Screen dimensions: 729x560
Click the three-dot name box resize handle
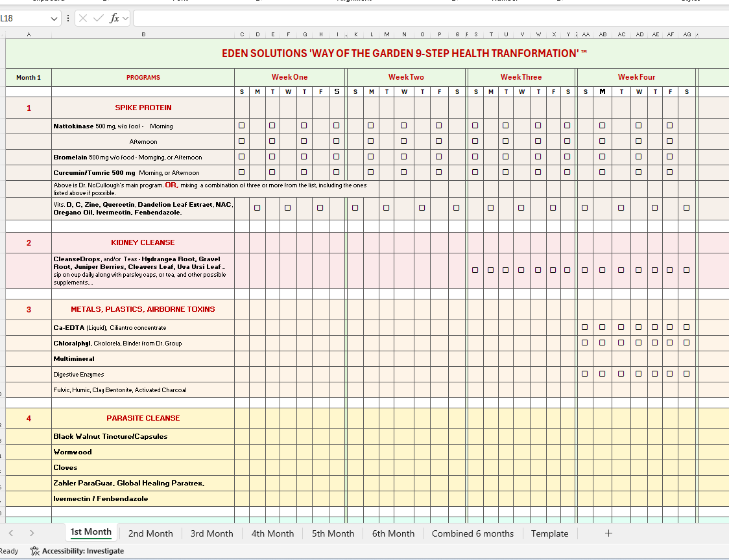pyautogui.click(x=69, y=18)
